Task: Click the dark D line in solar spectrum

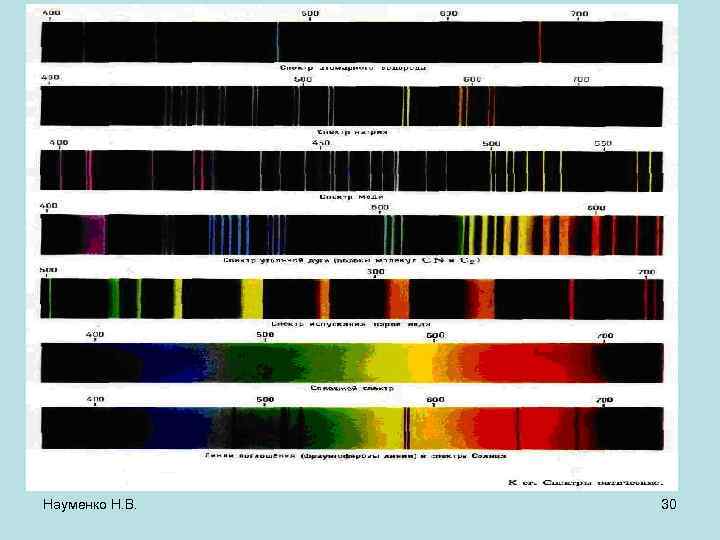Action: point(406,428)
